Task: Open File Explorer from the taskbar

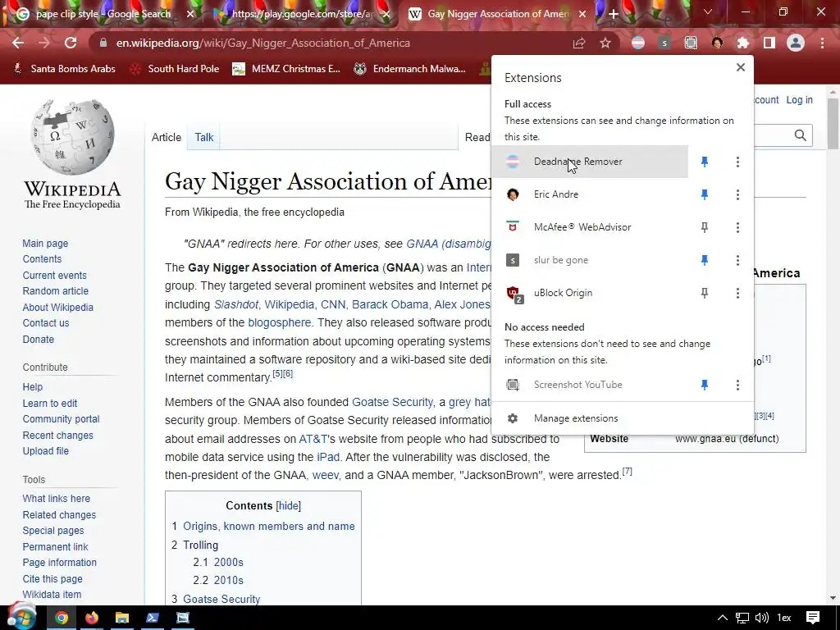Action: point(122,618)
